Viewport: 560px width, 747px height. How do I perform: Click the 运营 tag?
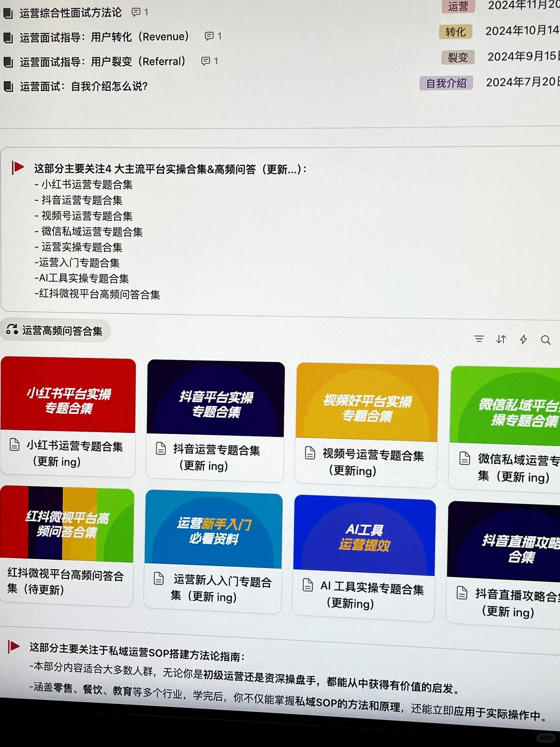point(458,6)
